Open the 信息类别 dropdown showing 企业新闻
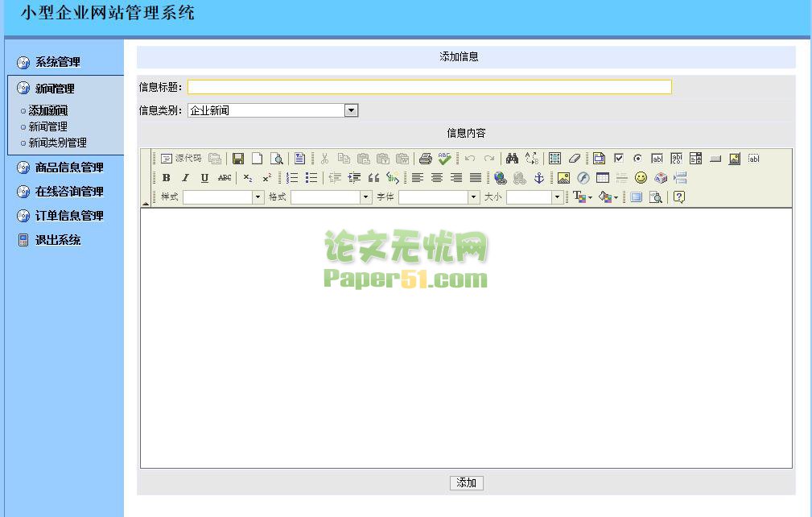The image size is (812, 517). tap(273, 110)
